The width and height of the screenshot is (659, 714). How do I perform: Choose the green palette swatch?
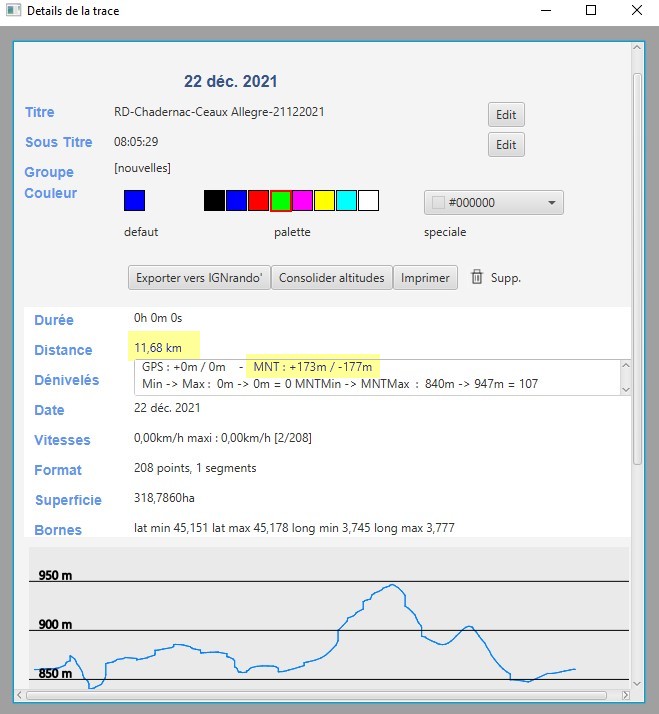point(280,201)
